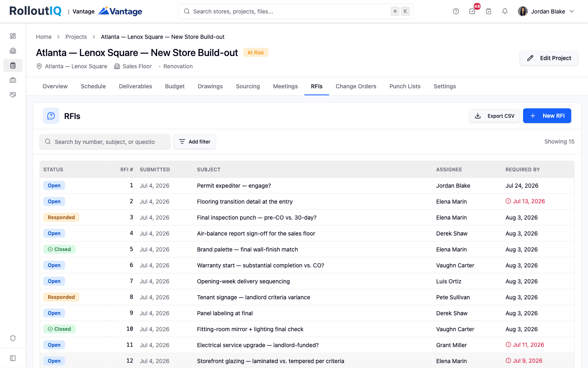The height and width of the screenshot is (368, 588).
Task: Sort by the Status column header
Action: pyautogui.click(x=53, y=170)
